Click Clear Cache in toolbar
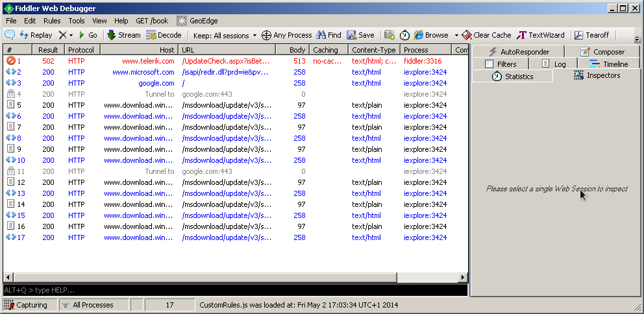This screenshot has width=644, height=314. pyautogui.click(x=486, y=35)
